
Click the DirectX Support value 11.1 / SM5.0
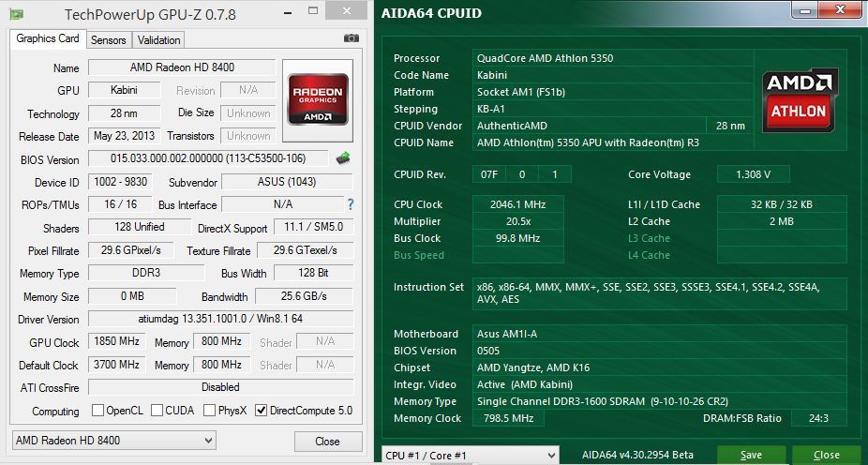click(x=313, y=227)
